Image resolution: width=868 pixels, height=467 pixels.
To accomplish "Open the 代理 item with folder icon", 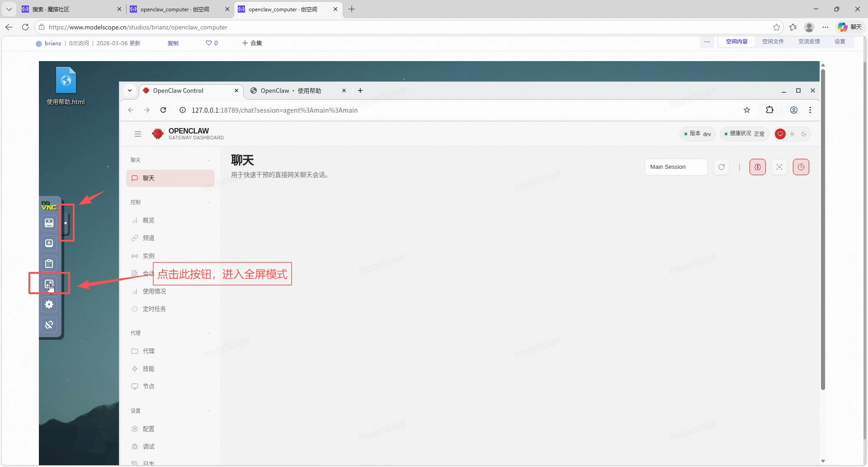I will pyautogui.click(x=170, y=351).
